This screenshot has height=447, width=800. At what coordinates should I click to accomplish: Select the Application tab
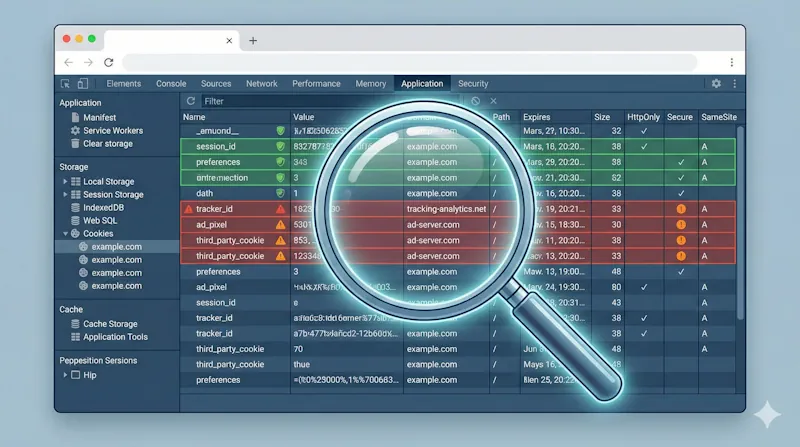pyautogui.click(x=422, y=84)
